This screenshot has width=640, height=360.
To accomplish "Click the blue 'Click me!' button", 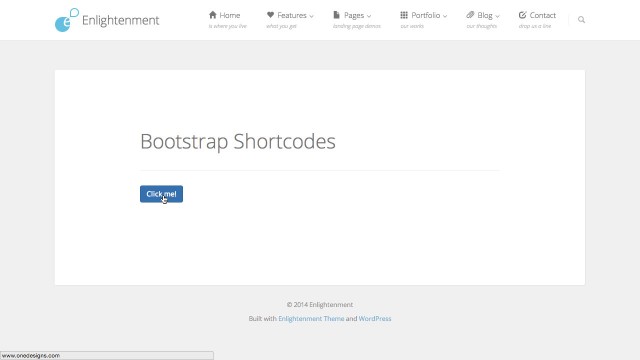I will pos(161,194).
